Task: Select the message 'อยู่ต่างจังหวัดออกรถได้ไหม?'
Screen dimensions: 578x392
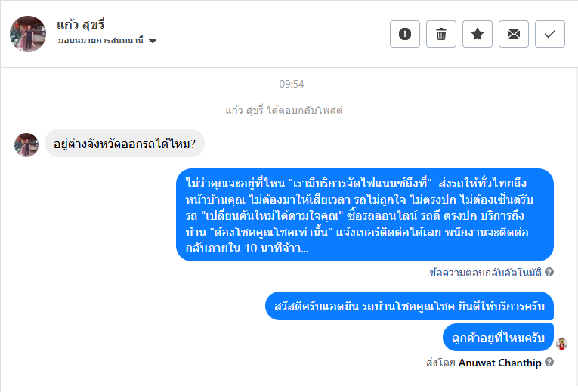Action: tap(125, 144)
